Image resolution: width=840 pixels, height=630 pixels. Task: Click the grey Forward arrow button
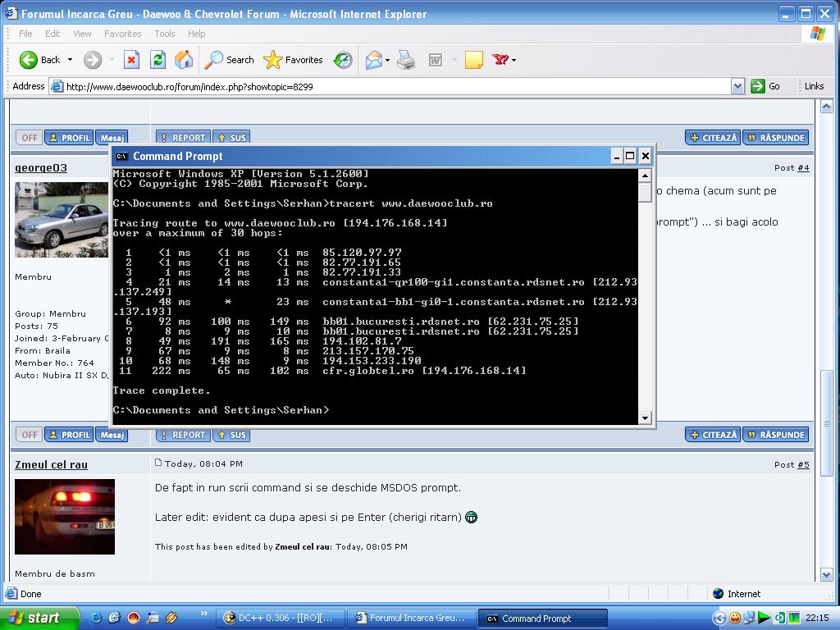click(92, 60)
